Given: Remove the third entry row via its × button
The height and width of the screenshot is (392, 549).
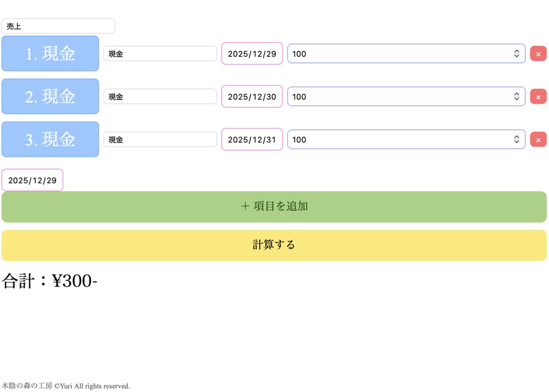Looking at the screenshot, I should point(538,139).
